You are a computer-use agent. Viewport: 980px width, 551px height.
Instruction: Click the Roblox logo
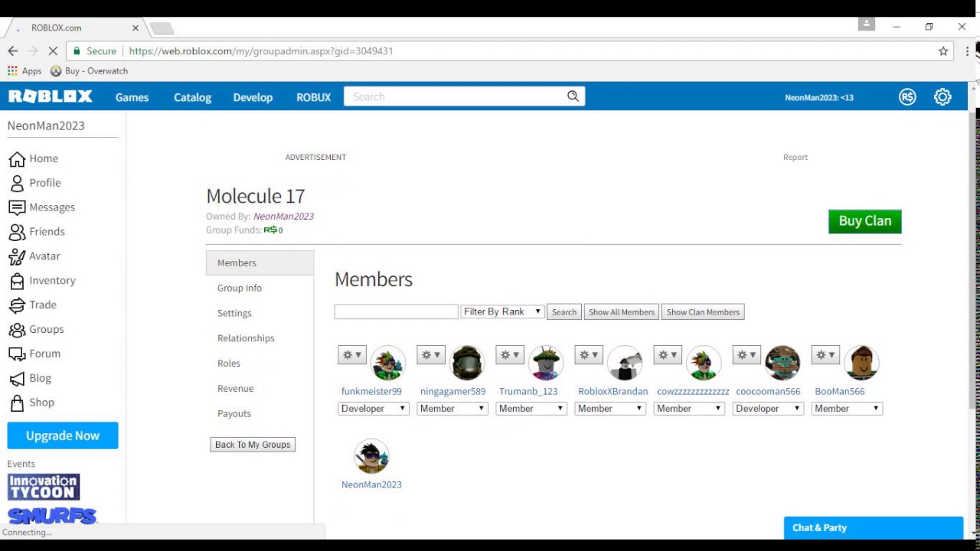pos(51,96)
